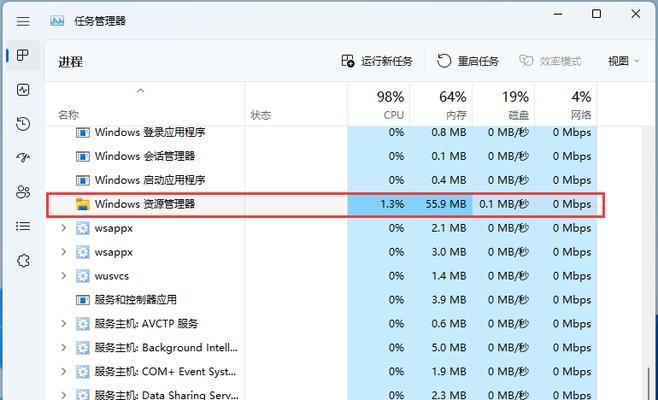Sort by the 网络 4% column header

[566, 104]
